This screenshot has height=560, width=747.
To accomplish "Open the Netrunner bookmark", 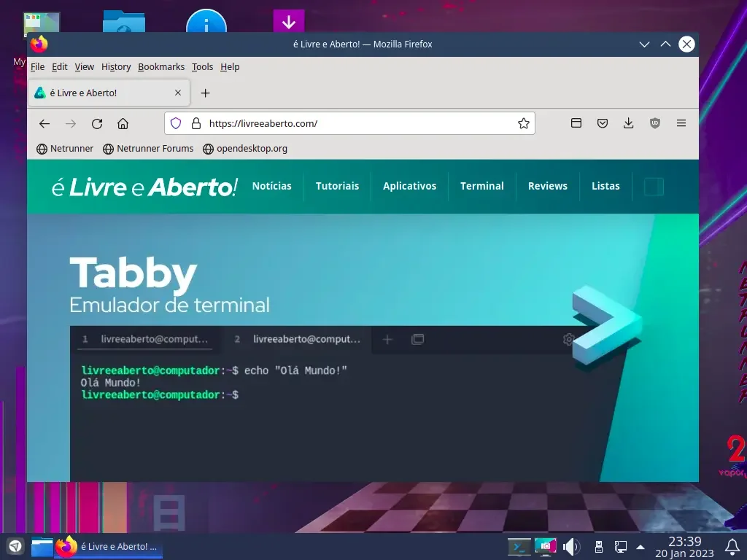I will (x=65, y=149).
